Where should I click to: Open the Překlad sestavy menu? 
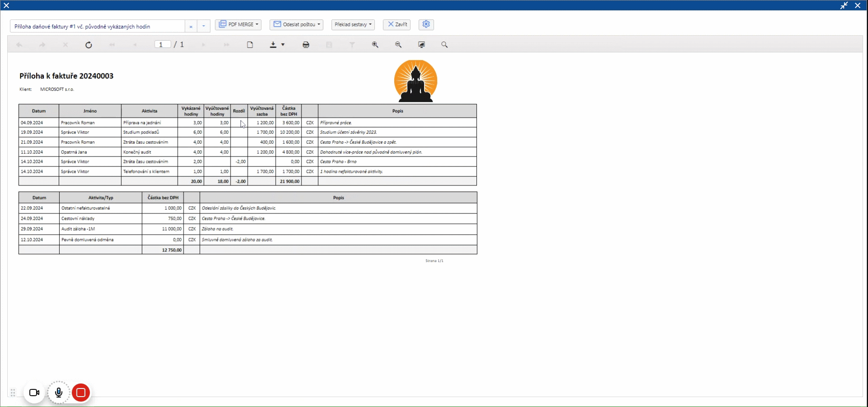(353, 24)
